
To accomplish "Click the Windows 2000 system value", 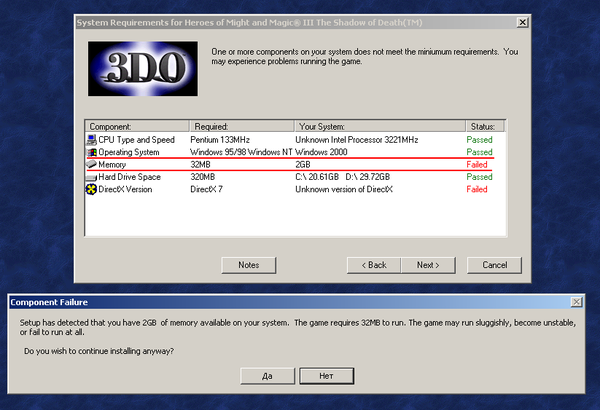I will (321, 152).
